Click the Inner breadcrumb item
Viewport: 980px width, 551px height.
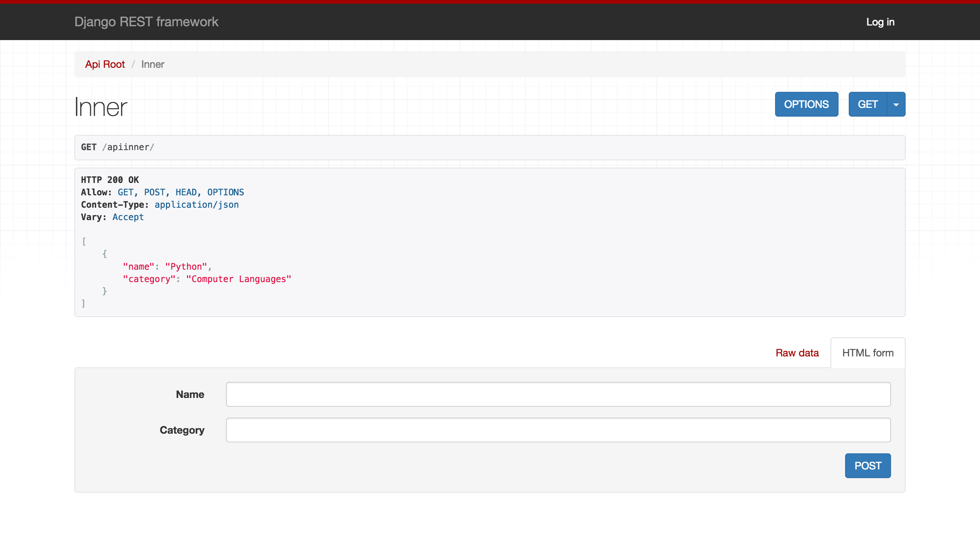pos(152,64)
